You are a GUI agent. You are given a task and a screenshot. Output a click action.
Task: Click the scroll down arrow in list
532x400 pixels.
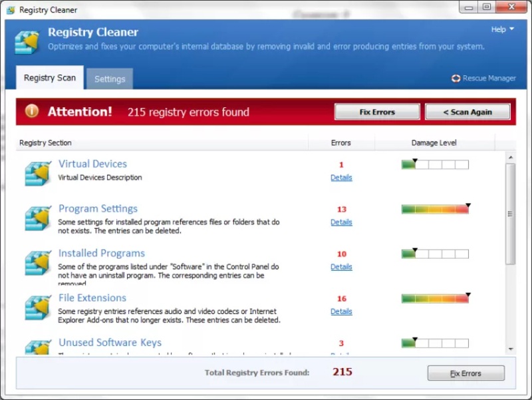click(x=510, y=349)
